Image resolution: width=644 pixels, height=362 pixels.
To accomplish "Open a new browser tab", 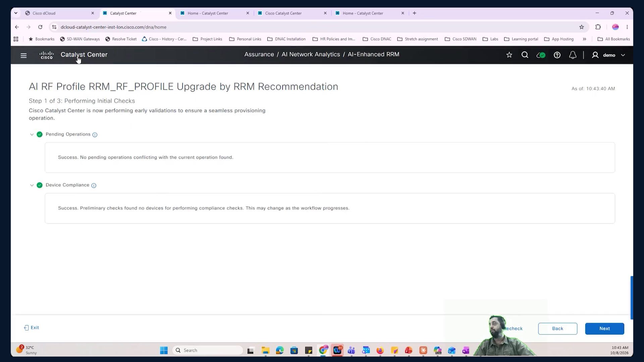I will (415, 13).
